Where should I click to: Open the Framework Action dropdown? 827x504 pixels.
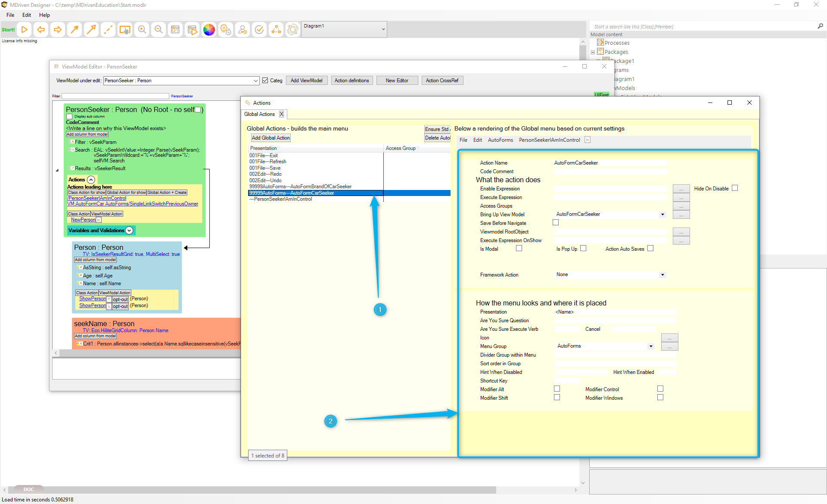click(662, 275)
